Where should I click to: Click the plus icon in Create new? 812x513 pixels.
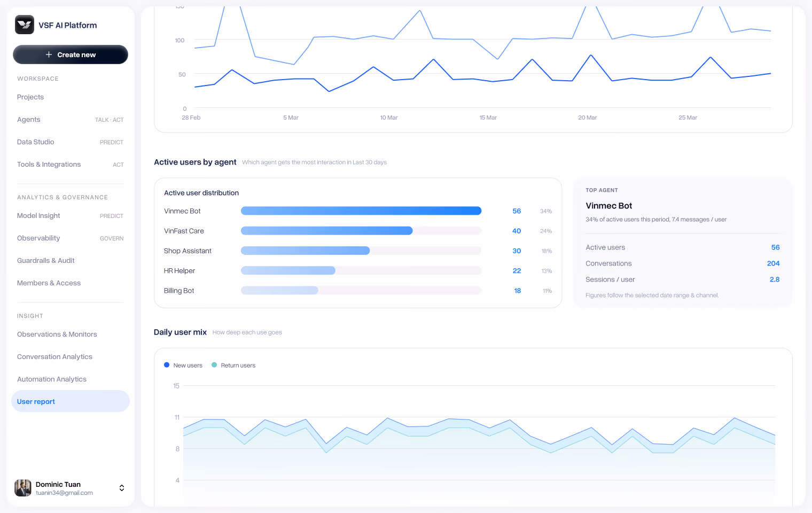click(x=49, y=55)
